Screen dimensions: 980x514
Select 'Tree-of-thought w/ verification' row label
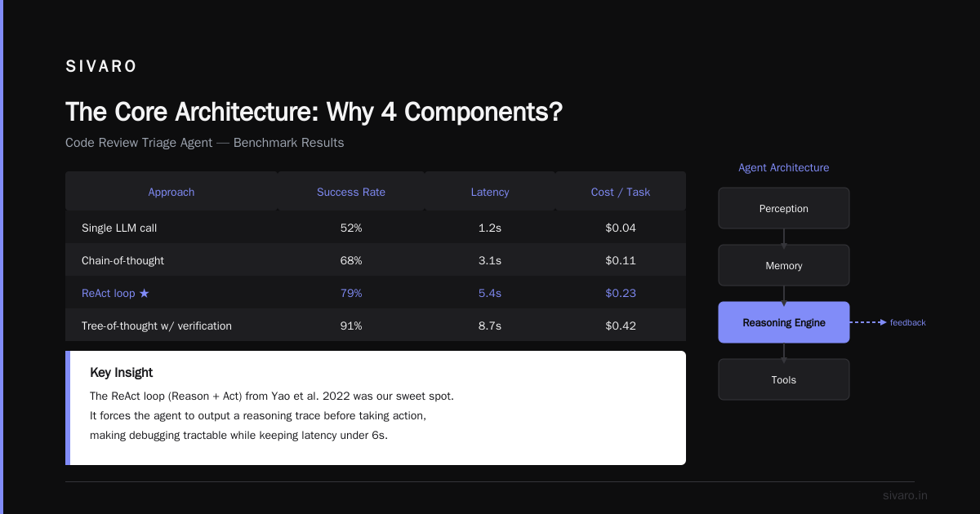tap(157, 326)
